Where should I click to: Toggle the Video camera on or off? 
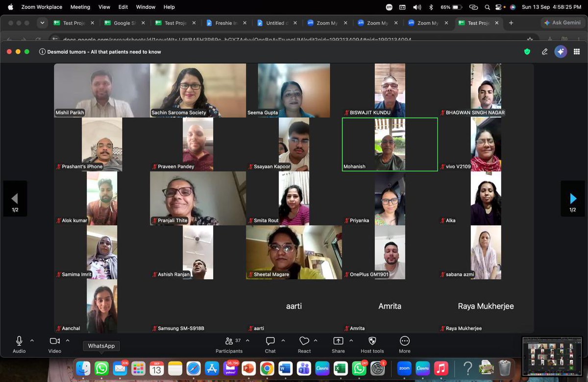(54, 341)
